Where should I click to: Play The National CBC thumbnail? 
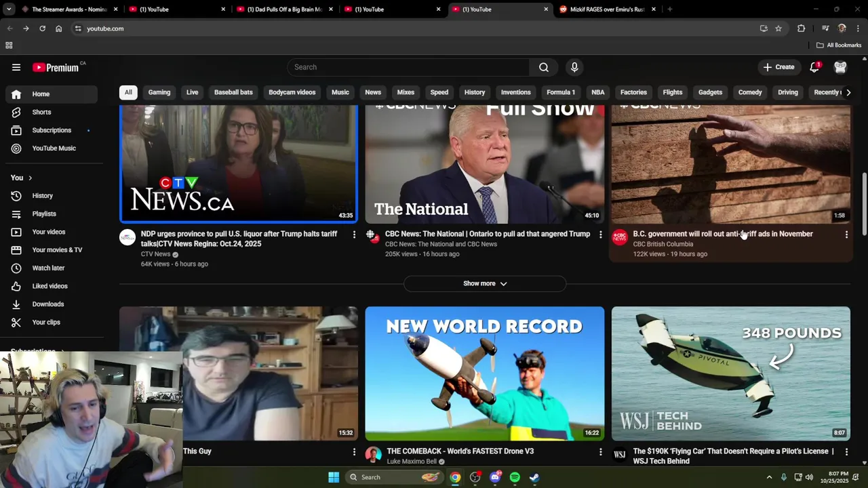tap(485, 164)
